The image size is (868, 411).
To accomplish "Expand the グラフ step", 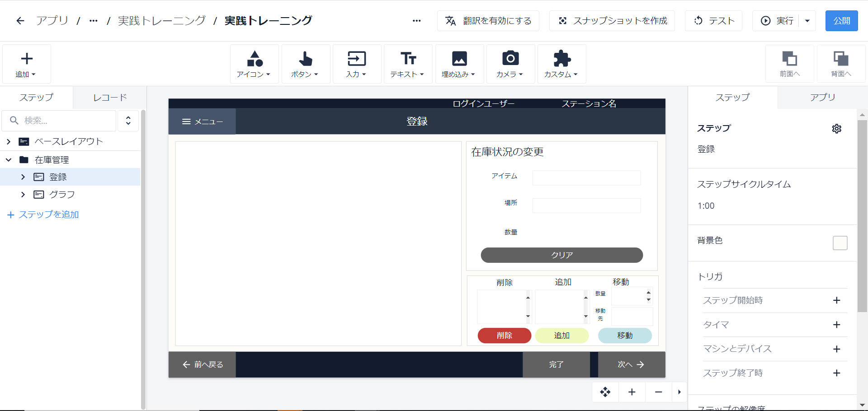I will click(x=23, y=195).
